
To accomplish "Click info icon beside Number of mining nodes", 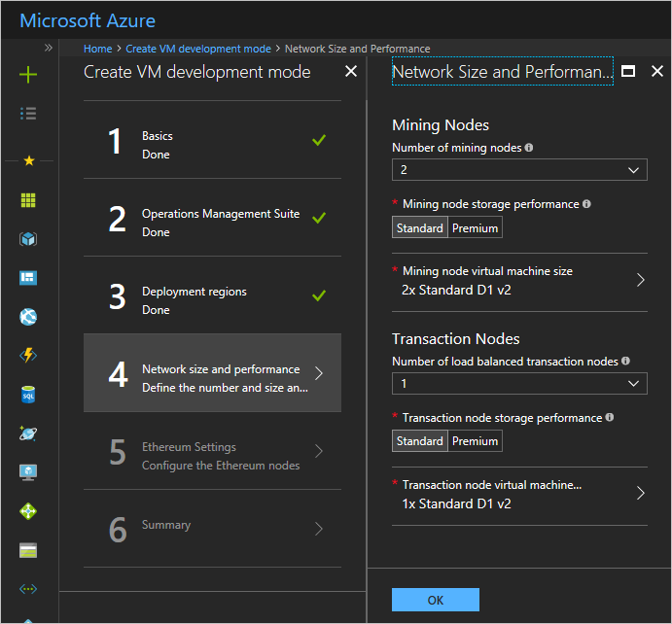I will pos(529,148).
